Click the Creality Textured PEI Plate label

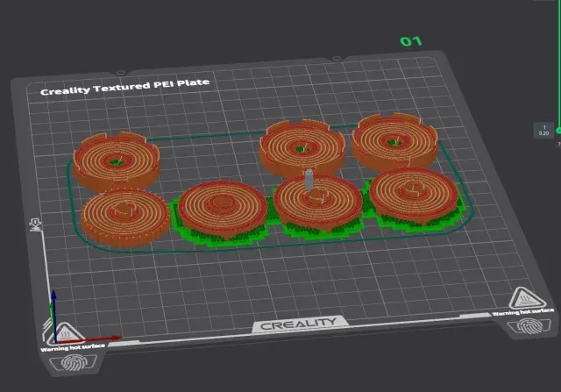click(x=124, y=87)
